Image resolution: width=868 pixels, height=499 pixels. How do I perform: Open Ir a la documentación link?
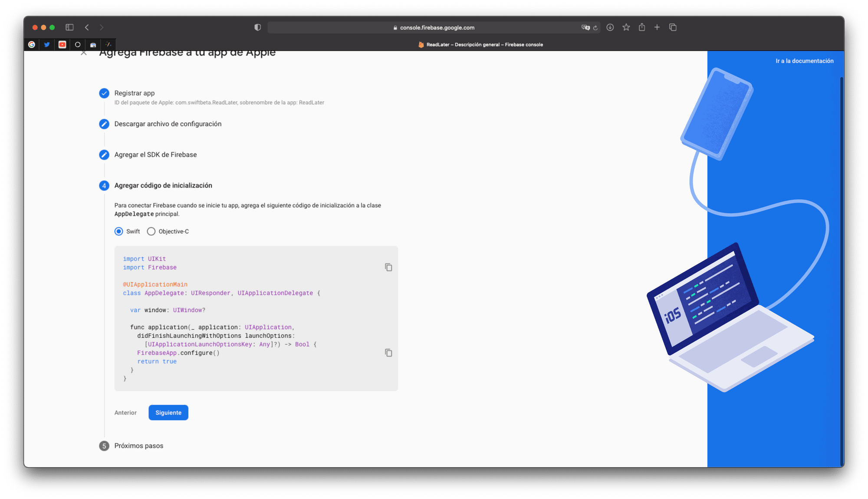804,61
